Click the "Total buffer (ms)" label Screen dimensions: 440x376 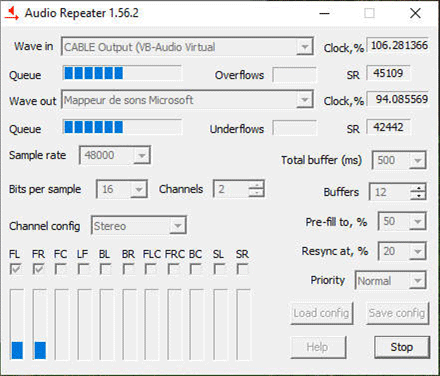coord(322,160)
